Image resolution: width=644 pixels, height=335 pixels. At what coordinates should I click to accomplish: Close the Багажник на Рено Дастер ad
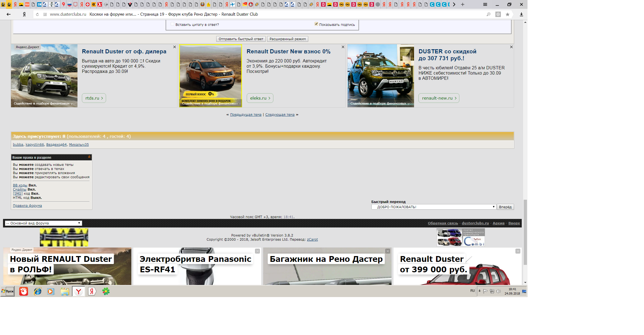(388, 251)
